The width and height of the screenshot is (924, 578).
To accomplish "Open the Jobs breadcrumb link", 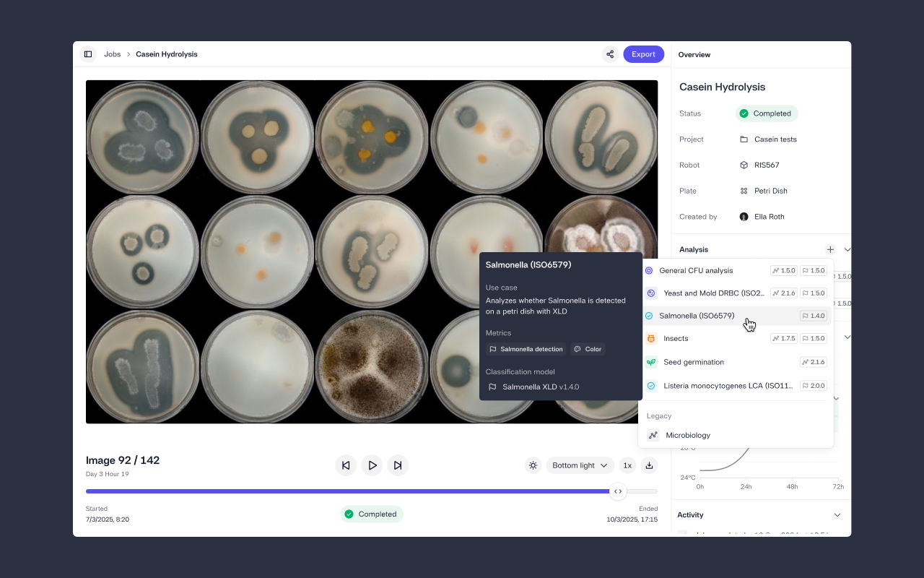I will (113, 54).
